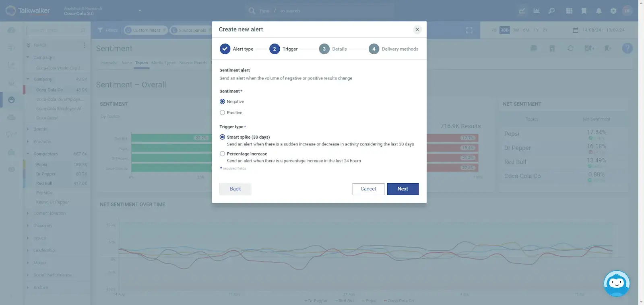
Task: Click step 3 Details circle
Action: pos(324,49)
